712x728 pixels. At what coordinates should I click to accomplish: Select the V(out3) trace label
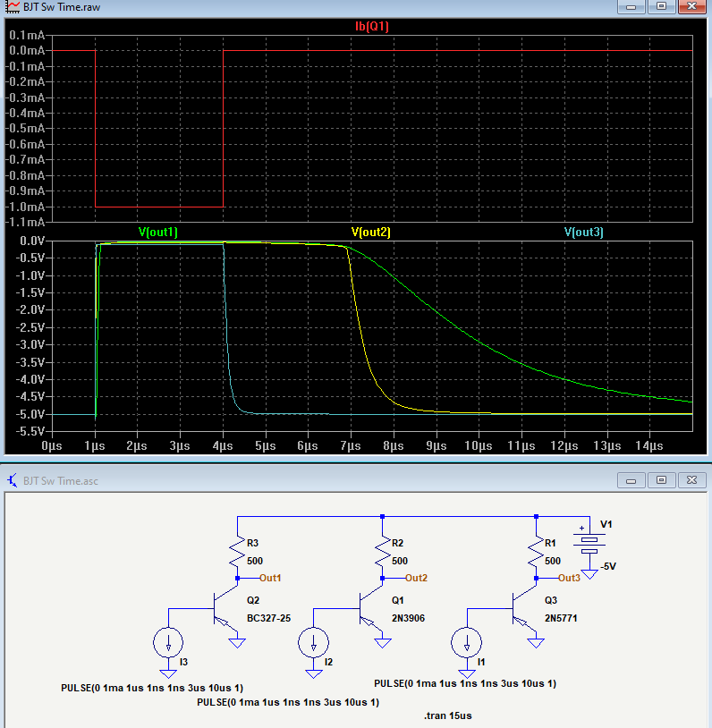coord(583,233)
